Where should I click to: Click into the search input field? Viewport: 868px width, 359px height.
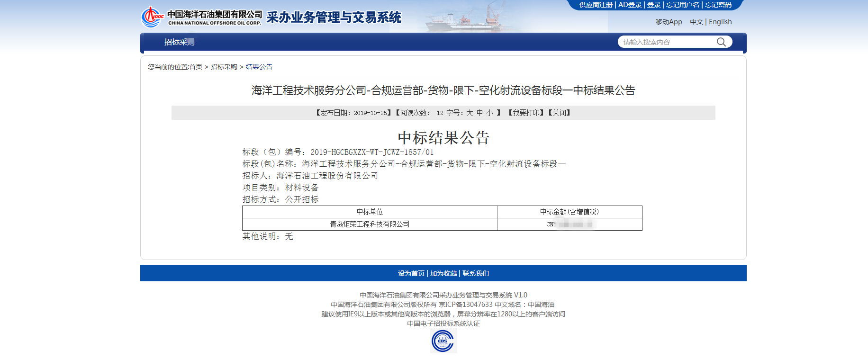666,42
